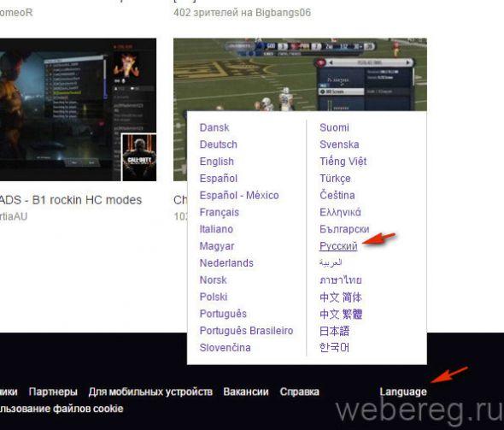The height and width of the screenshot is (430, 504).
Task: Choose Tiếng Việt option
Action: 343,161
